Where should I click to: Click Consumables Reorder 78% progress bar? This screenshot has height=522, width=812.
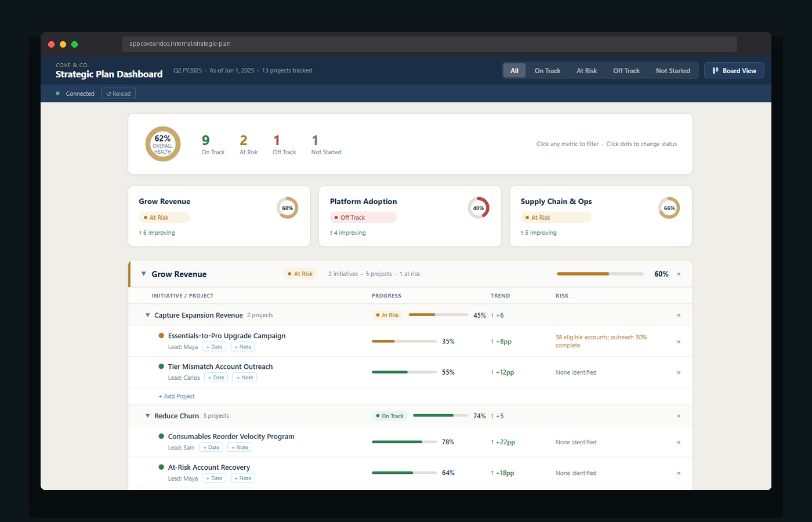coord(404,442)
